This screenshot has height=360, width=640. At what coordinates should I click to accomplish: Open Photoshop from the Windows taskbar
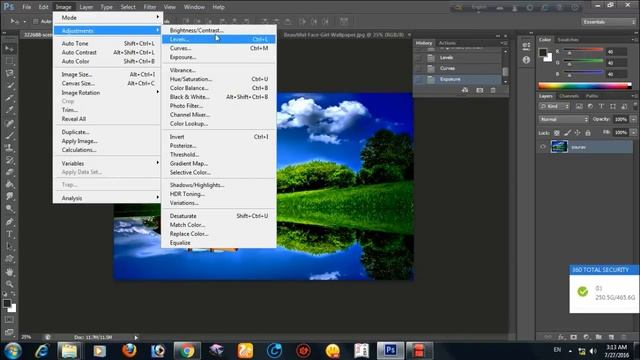(x=390, y=350)
